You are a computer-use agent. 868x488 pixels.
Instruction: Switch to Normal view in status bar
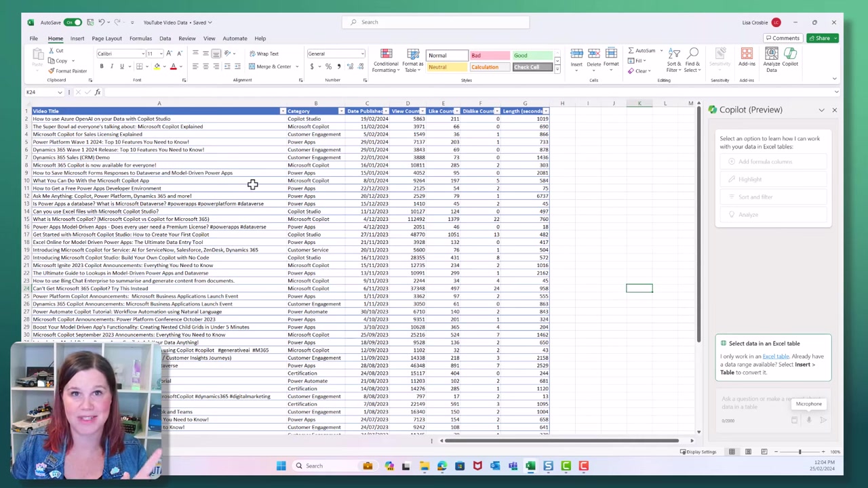732,451
